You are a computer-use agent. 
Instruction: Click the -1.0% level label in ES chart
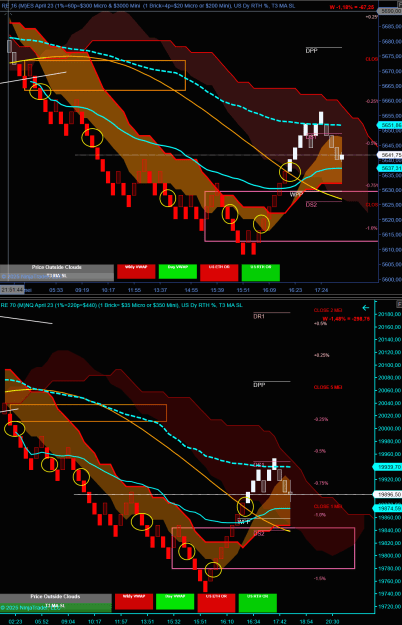click(371, 228)
